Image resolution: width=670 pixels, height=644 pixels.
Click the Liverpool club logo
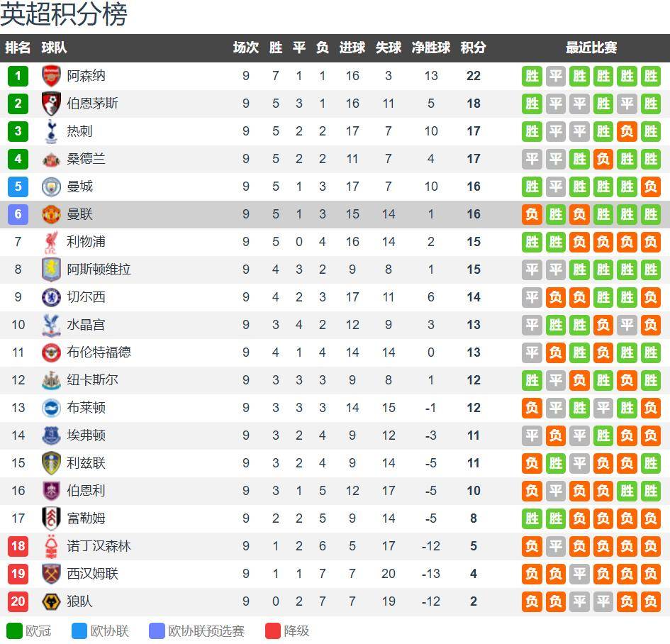click(51, 242)
